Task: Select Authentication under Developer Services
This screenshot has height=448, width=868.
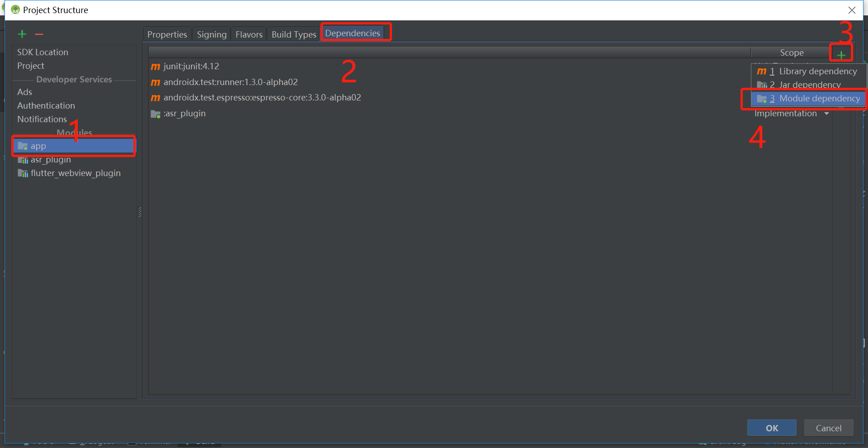Action: [x=75, y=106]
